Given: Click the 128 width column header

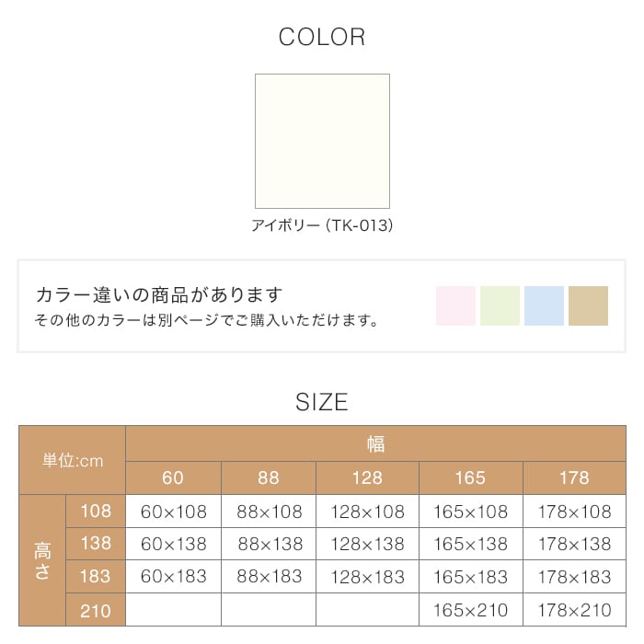Looking at the screenshot, I should click(367, 477).
